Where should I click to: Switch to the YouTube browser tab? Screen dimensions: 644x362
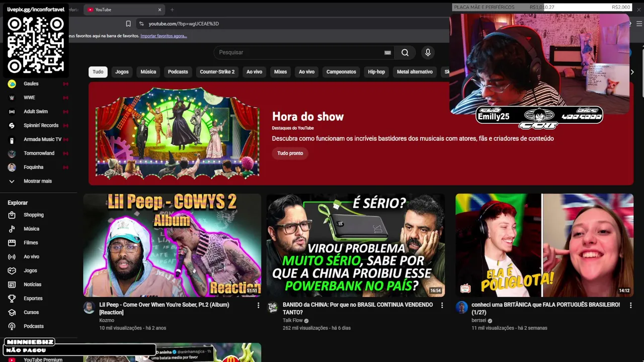coord(124,10)
